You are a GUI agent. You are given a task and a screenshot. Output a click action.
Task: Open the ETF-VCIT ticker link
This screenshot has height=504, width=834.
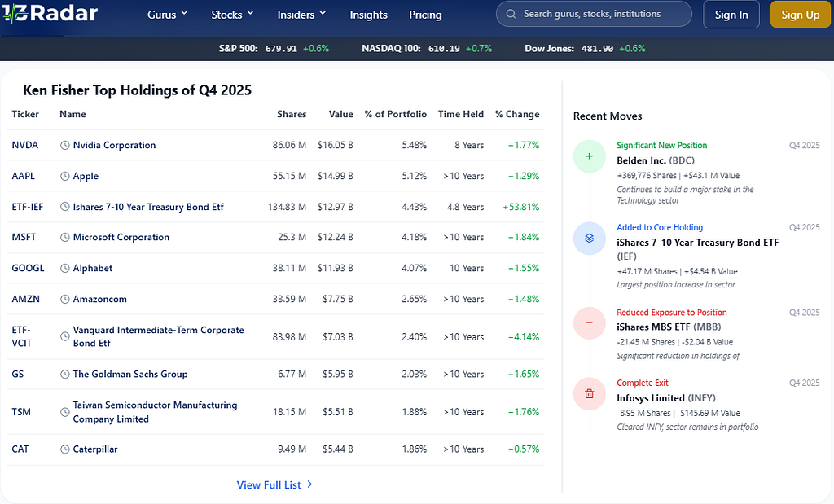click(22, 336)
